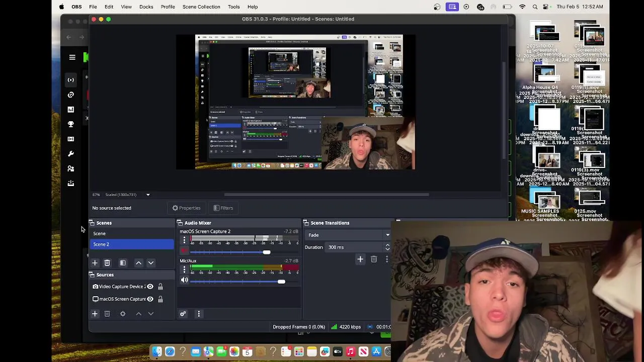
Task: Toggle the lock on Video Capture Device source
Action: (x=160, y=287)
